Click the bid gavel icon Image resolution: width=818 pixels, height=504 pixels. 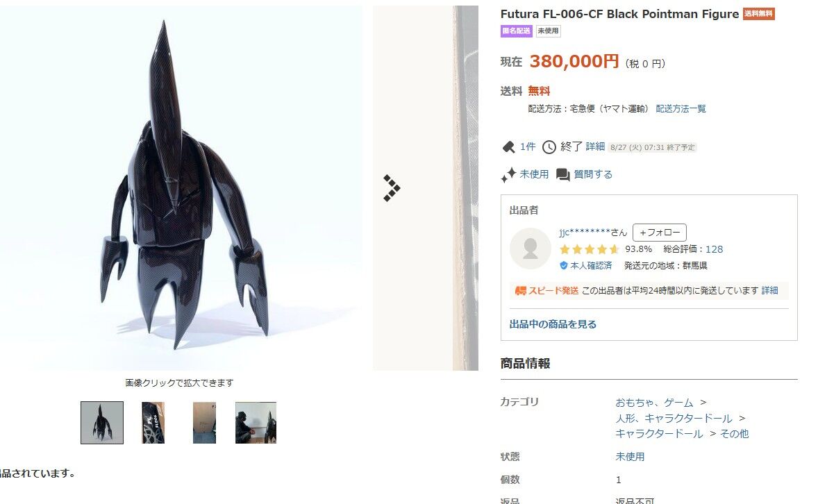tap(508, 147)
